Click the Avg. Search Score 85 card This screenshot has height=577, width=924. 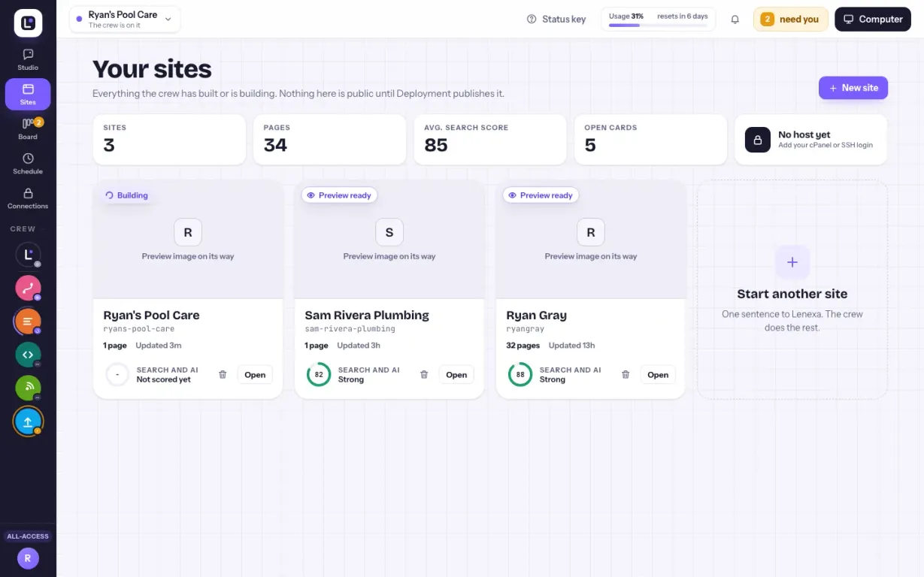click(490, 140)
